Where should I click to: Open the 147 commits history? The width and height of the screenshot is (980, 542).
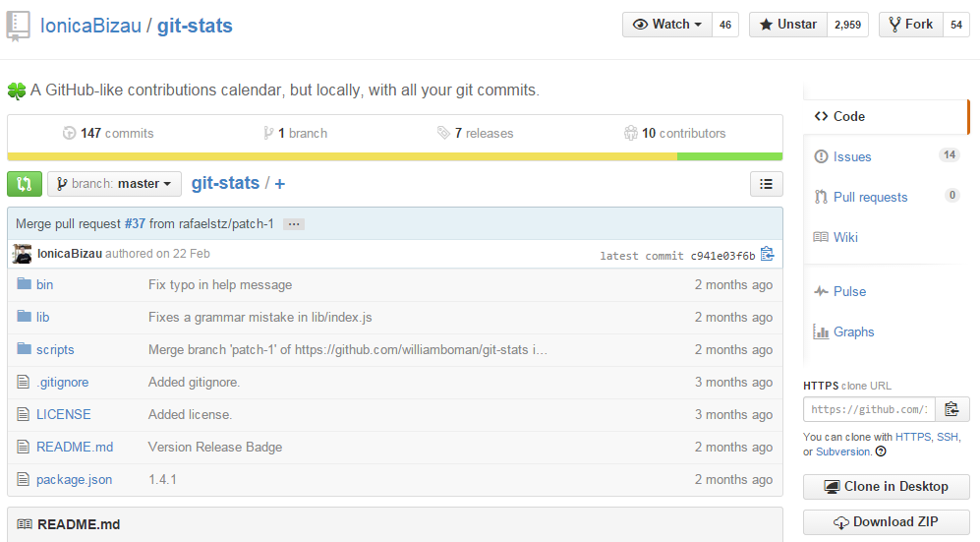click(x=108, y=133)
